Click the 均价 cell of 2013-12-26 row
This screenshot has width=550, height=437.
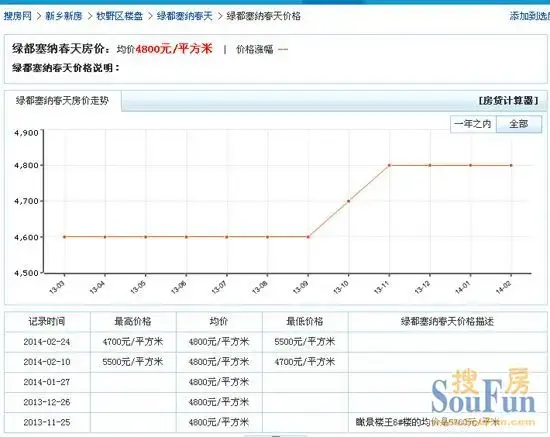tap(219, 402)
